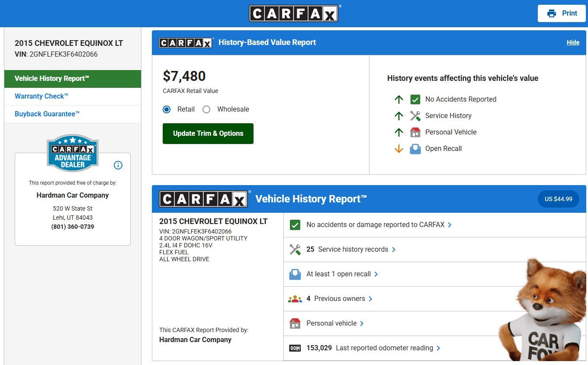This screenshot has height=365, width=588.
Task: Select the Retail value radio button
Action: coord(167,109)
